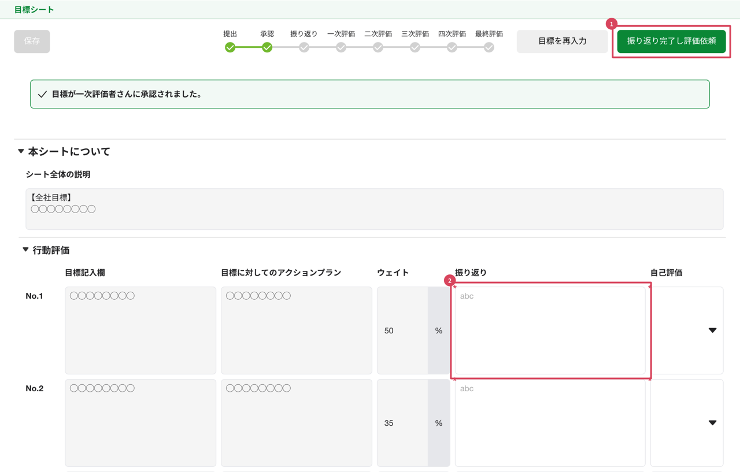This screenshot has height=472, width=740.
Task: Click No.1 アクションプラン text area
Action: pyautogui.click(x=296, y=330)
